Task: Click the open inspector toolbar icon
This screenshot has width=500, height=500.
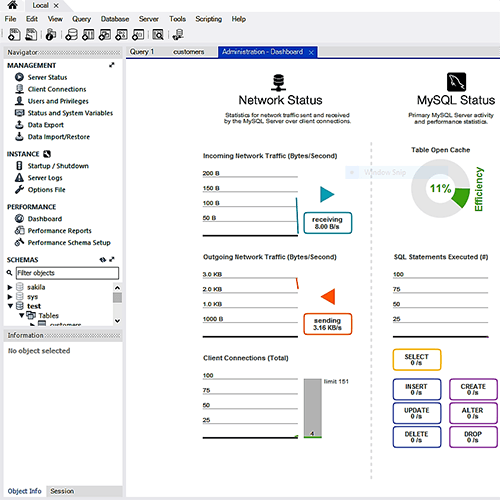Action: [x=51, y=34]
